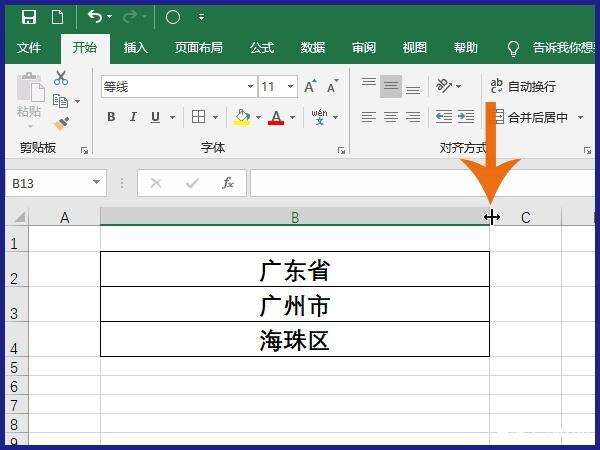Click the cell containing 广州市
600x450 pixels.
pyautogui.click(x=295, y=305)
